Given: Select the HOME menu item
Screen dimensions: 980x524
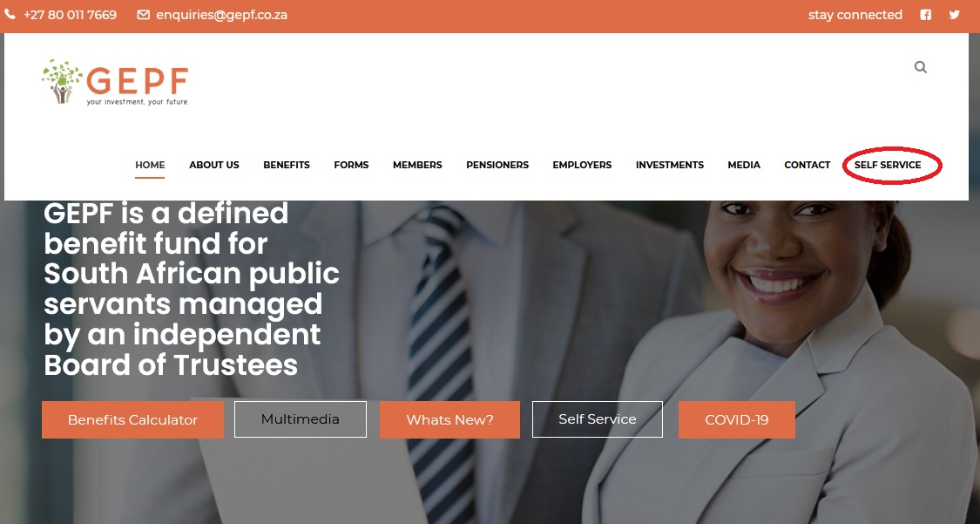Looking at the screenshot, I should click(150, 165).
